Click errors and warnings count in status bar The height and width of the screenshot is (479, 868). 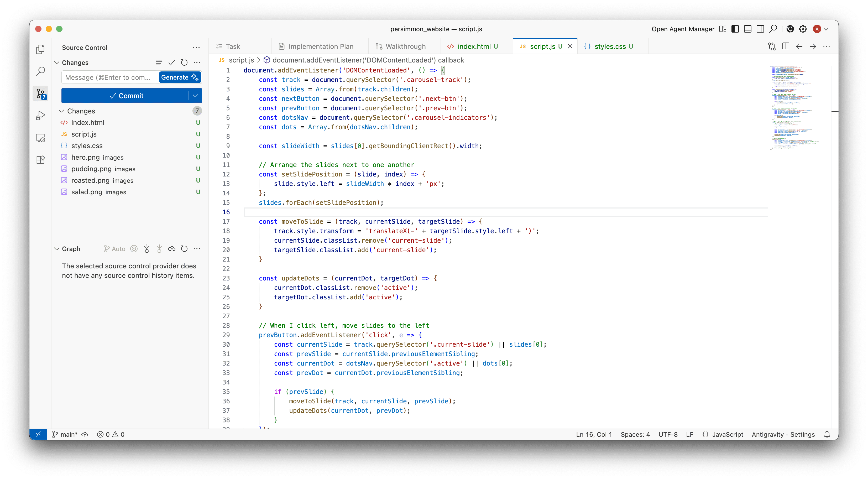(x=111, y=435)
